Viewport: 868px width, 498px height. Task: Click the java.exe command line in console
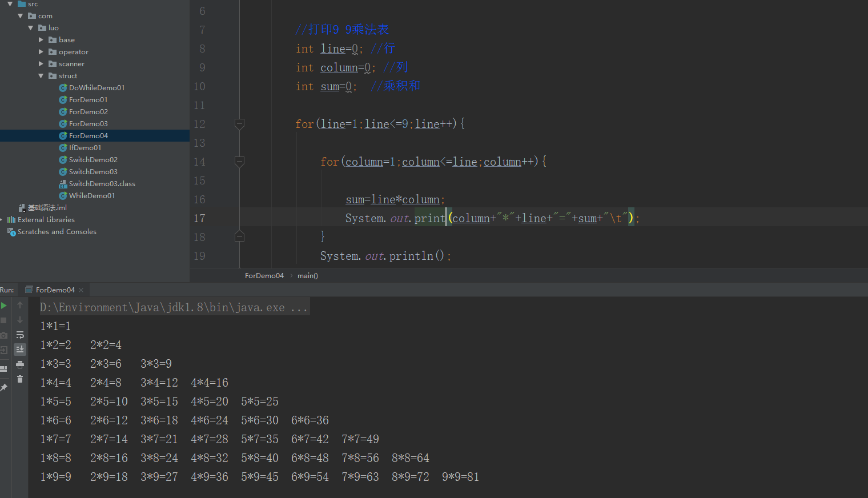(174, 308)
